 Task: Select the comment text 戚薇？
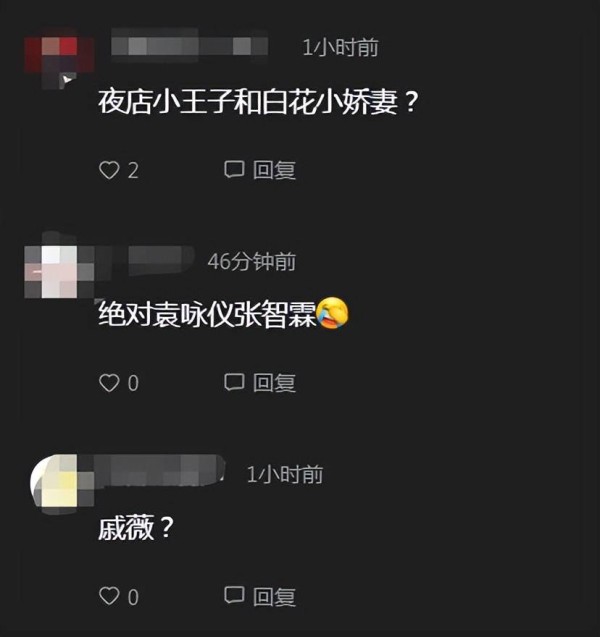136,527
